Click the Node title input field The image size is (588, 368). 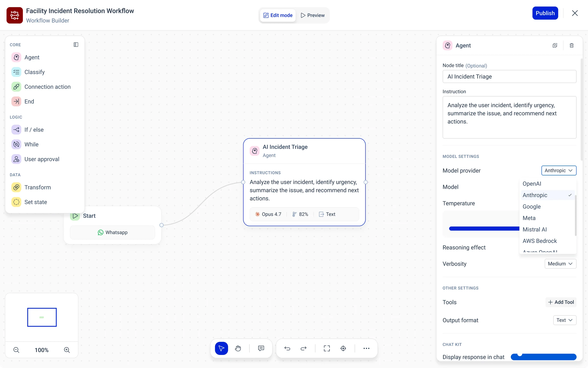pos(509,77)
